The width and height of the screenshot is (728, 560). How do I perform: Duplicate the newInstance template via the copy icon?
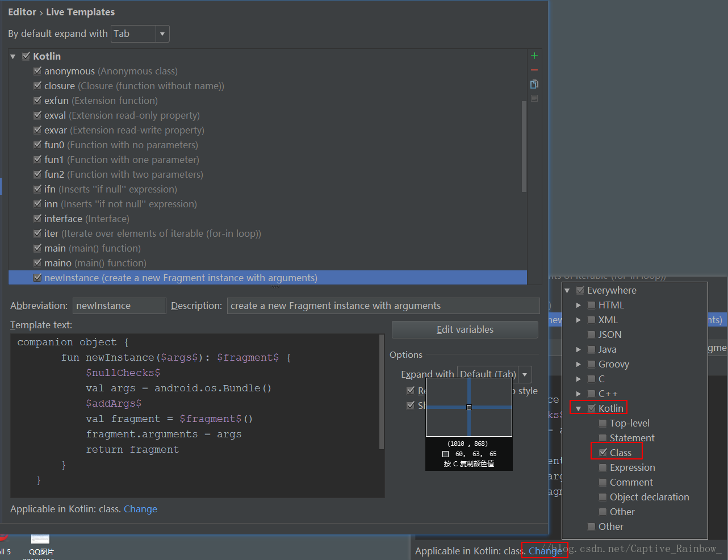pyautogui.click(x=534, y=83)
